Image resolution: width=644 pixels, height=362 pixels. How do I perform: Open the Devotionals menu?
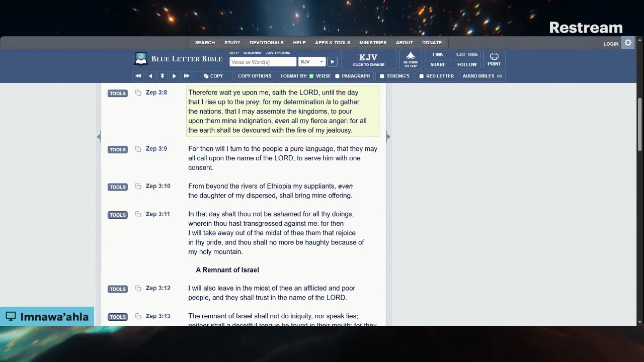click(267, 43)
